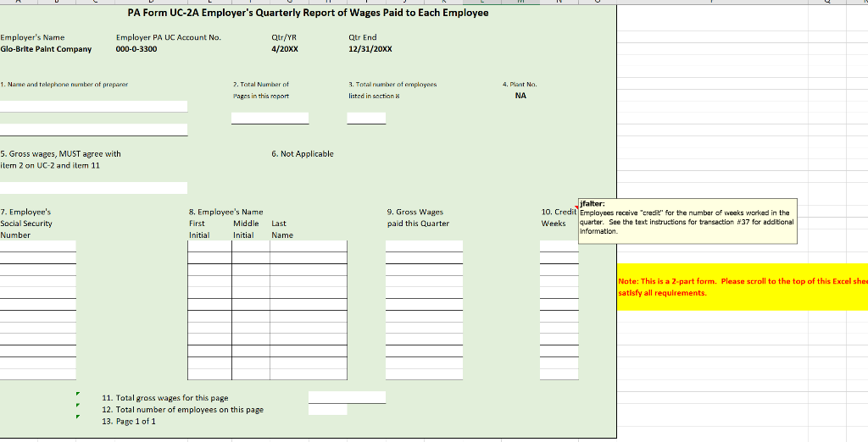This screenshot has height=442, width=868.
Task: Select first row cell under Gross Wages paid
Action: 424,246
